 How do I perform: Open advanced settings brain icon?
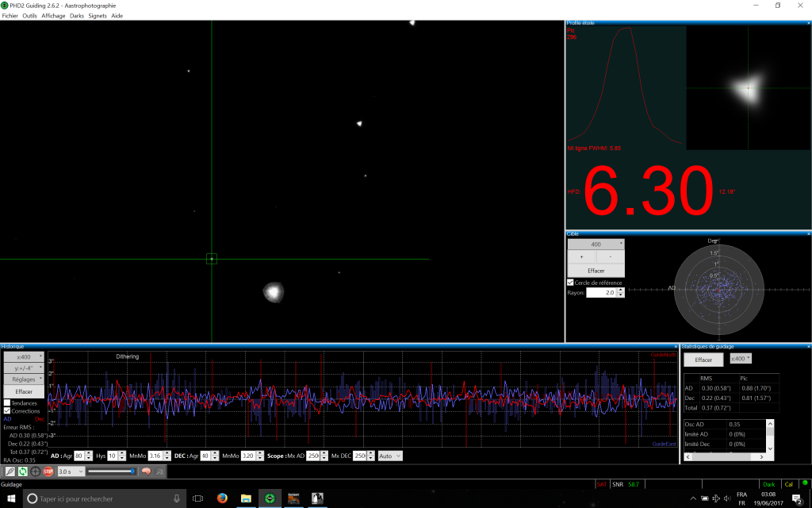(146, 471)
